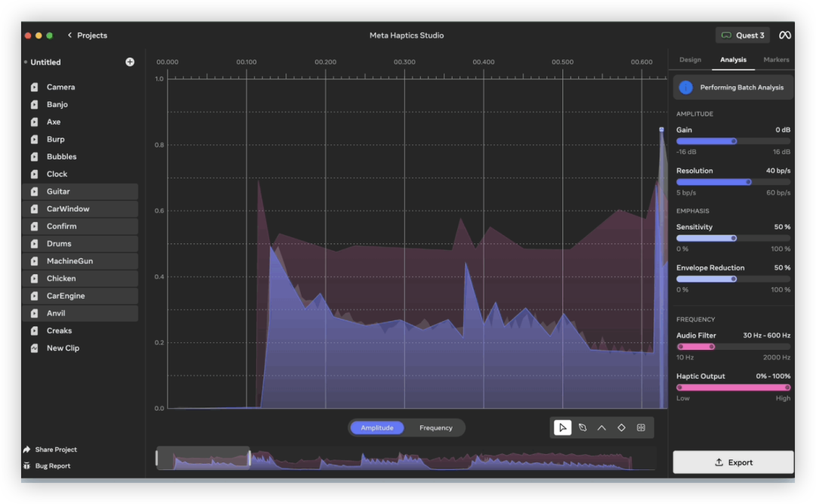Image resolution: width=816 pixels, height=504 pixels.
Task: Select the pen drawing tool
Action: click(583, 428)
